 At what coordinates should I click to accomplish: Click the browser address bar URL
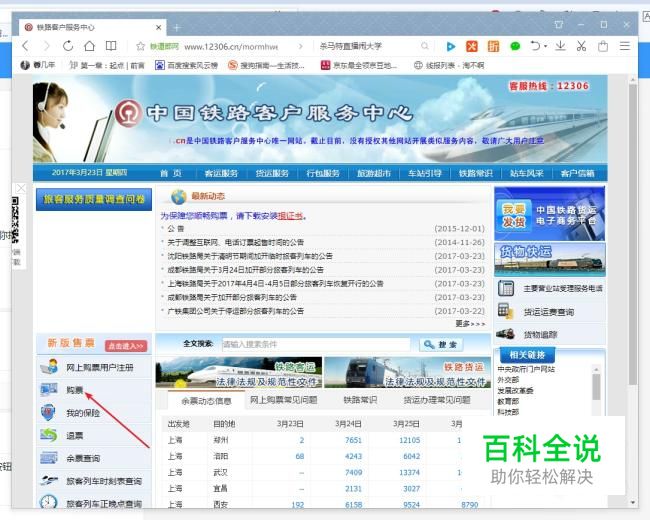(x=231, y=46)
